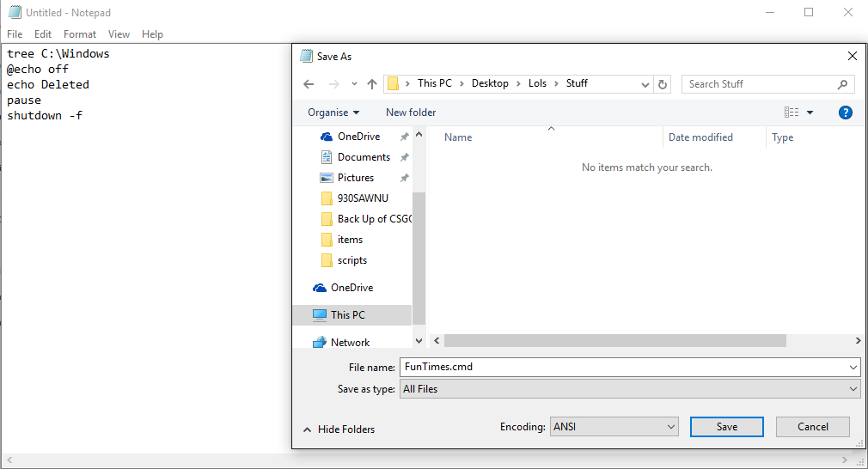The image size is (868, 469).
Task: Sort files by Date modified column
Action: 700,137
